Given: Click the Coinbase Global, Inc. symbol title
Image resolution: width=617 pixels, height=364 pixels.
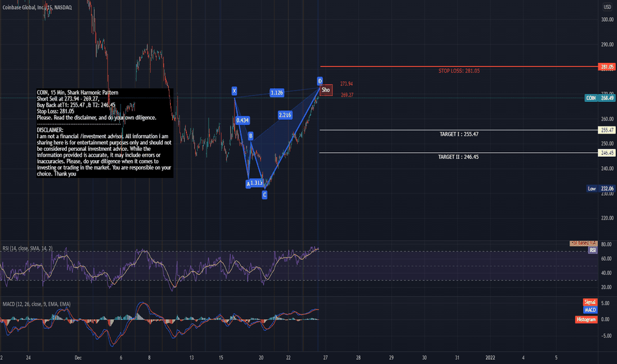Looking at the screenshot, I should (x=37, y=7).
